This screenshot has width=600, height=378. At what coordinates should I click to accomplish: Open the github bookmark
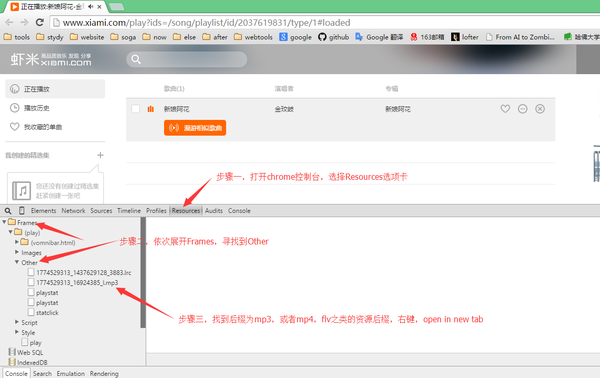coord(334,37)
